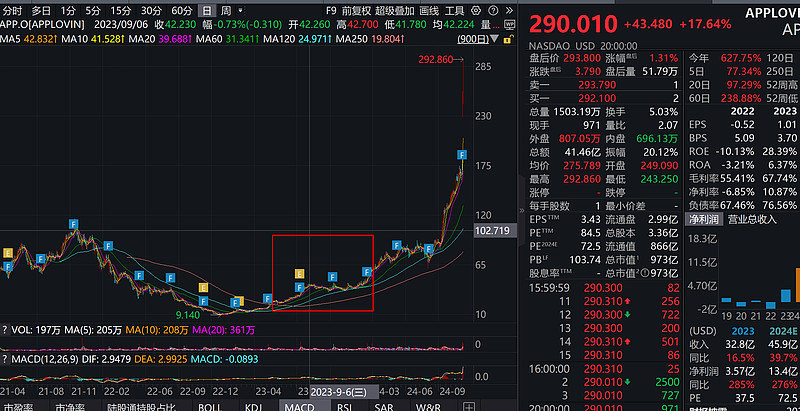Click the 卖一 293.790 ask row
This screenshot has height=411, width=800.
point(604,85)
